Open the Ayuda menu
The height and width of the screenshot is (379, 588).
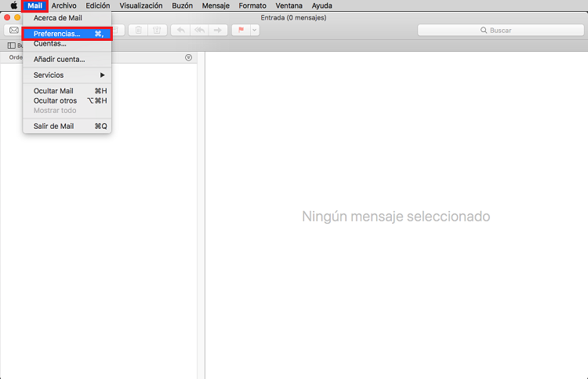tap(321, 5)
